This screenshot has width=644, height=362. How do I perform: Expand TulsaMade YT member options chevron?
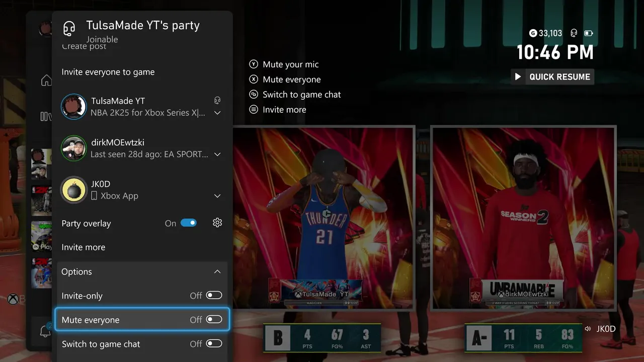click(x=217, y=113)
